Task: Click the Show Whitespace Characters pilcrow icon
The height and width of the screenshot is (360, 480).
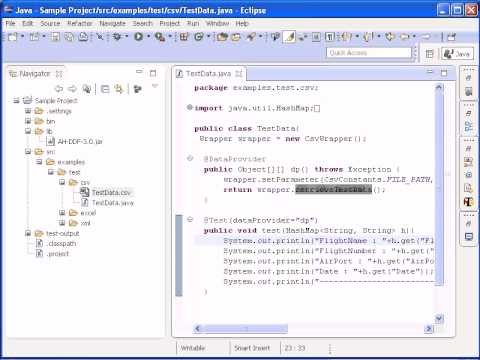Action: click(330, 37)
